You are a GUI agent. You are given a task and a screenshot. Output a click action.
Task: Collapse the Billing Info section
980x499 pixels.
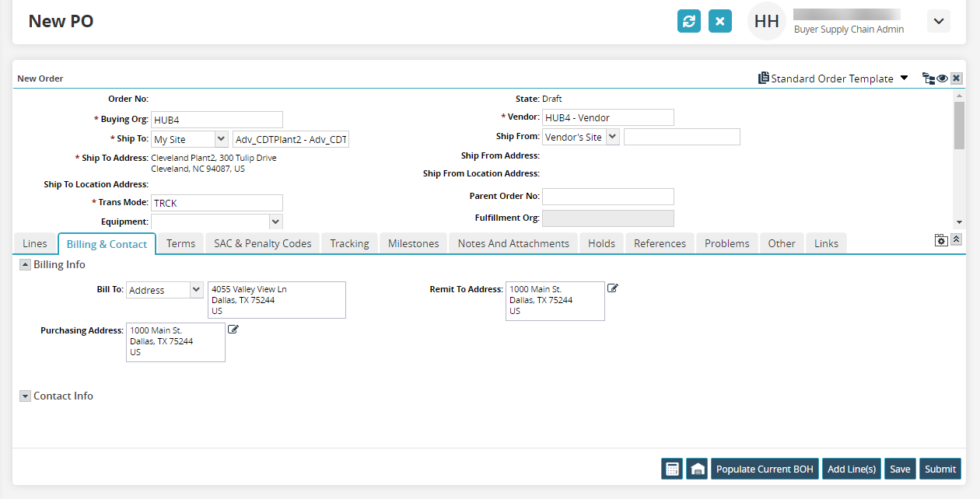coord(26,264)
